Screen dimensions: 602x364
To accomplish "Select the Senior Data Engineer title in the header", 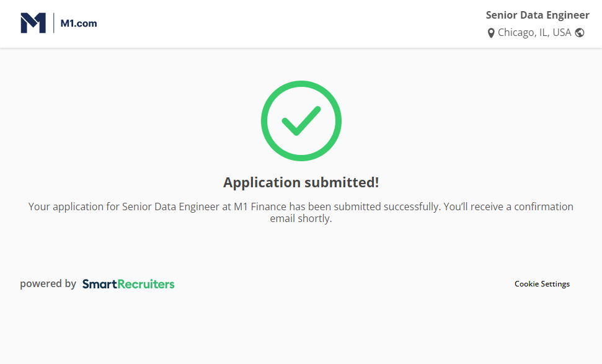I will [538, 15].
